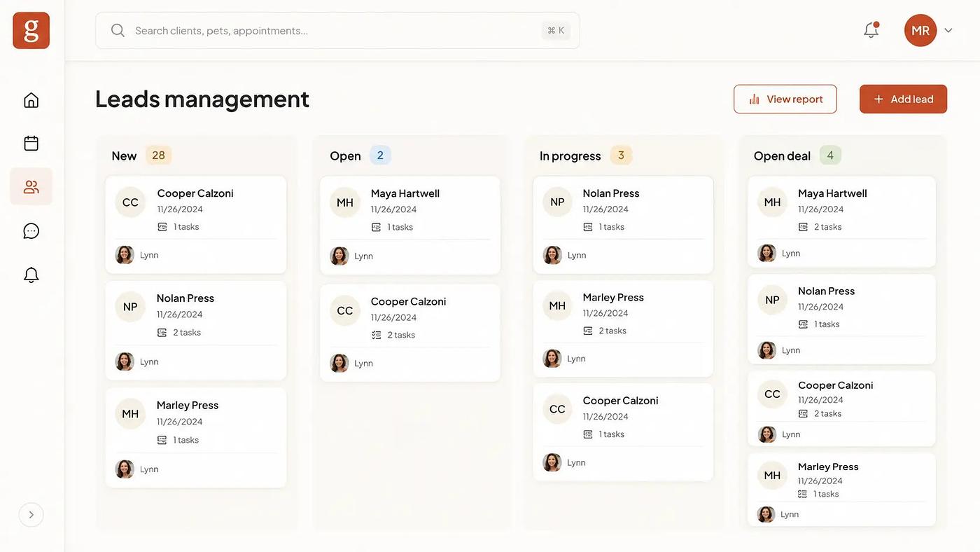
Task: Click NP avatar in In progress column
Action: point(557,202)
